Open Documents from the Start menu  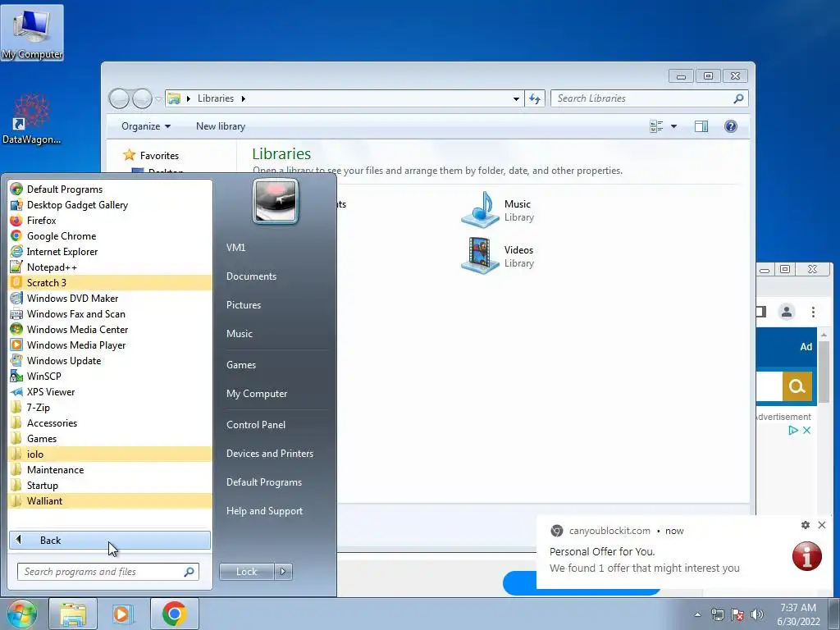pos(251,276)
